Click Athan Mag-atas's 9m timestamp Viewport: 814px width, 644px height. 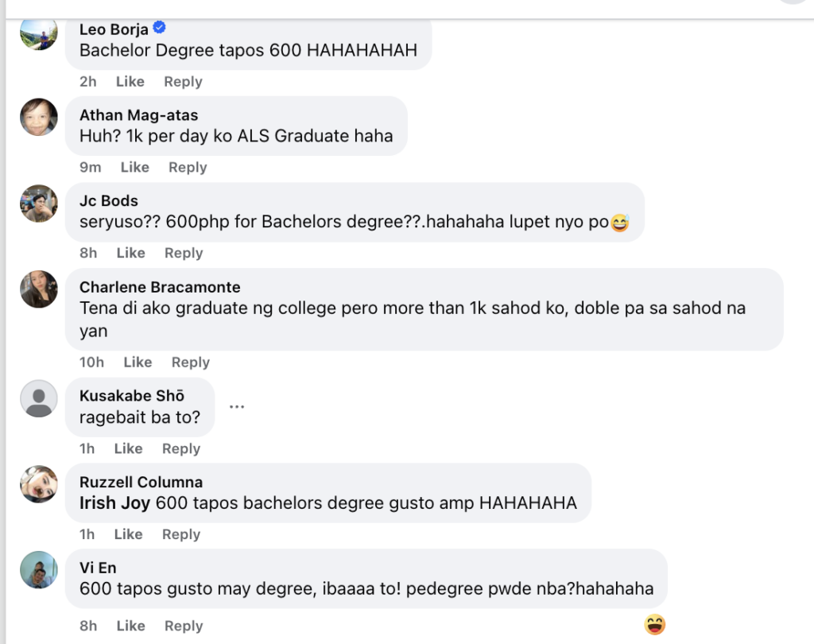click(x=91, y=168)
